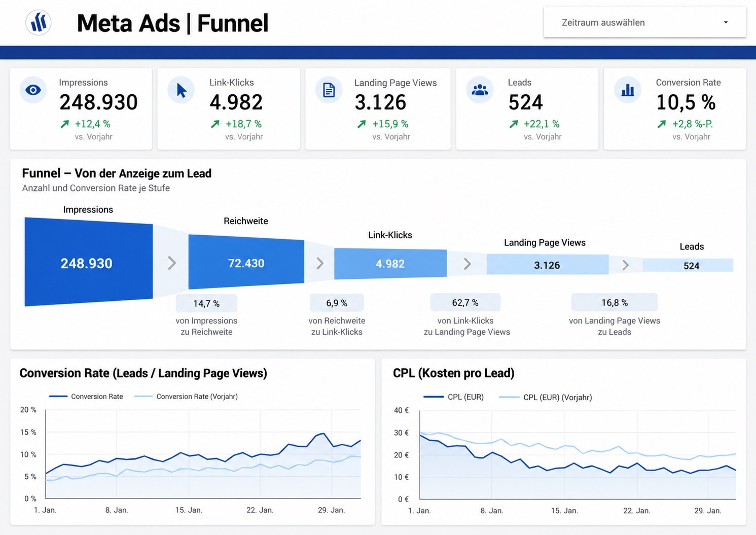
Task: Toggle the CPL (EUR) (Vorjahr) legend entry
Action: pos(546,397)
